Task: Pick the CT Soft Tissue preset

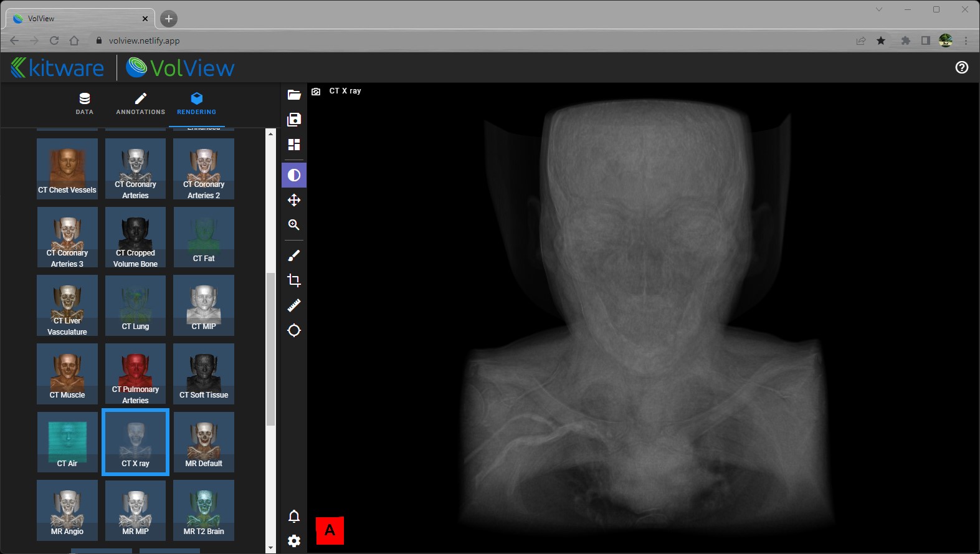Action: pyautogui.click(x=204, y=374)
